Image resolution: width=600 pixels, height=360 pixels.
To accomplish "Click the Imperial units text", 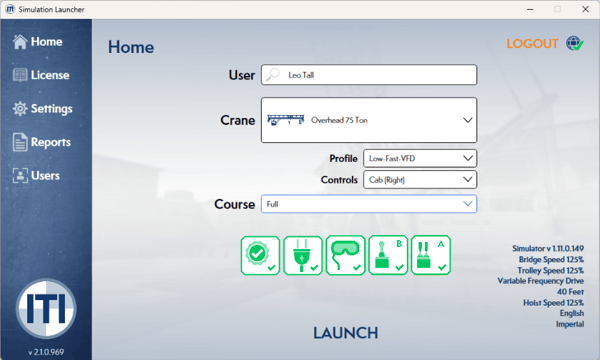I will click(x=570, y=324).
